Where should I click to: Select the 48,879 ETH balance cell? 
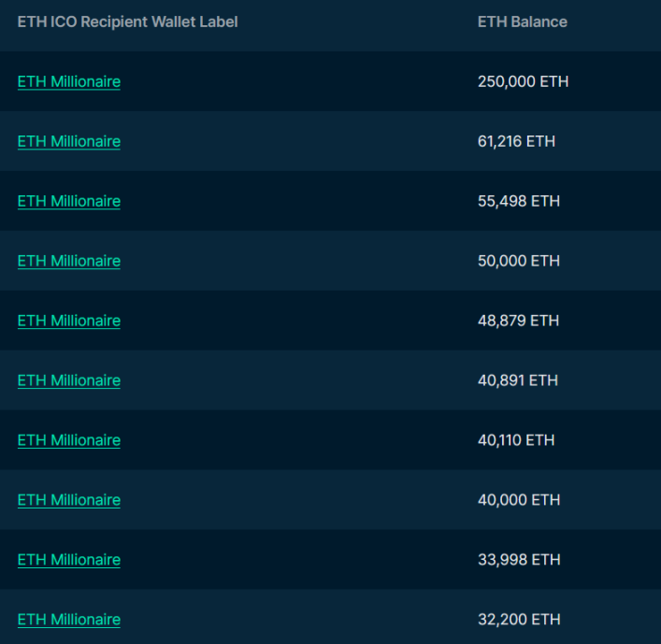518,321
